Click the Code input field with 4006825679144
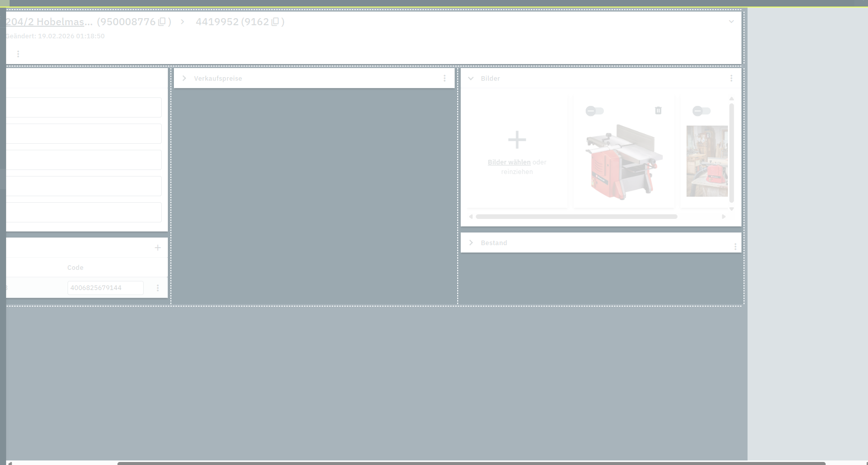Viewport: 868px width, 465px height. click(x=105, y=288)
